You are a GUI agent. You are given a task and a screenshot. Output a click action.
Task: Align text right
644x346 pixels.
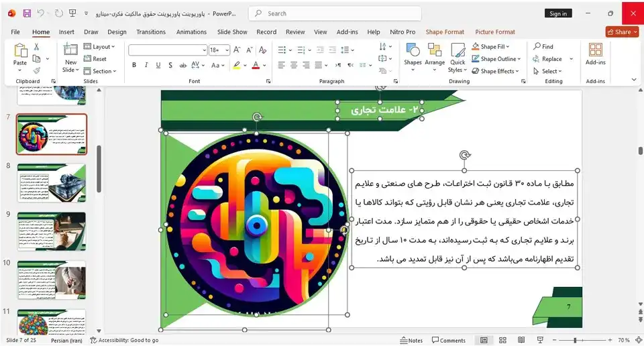click(x=307, y=65)
